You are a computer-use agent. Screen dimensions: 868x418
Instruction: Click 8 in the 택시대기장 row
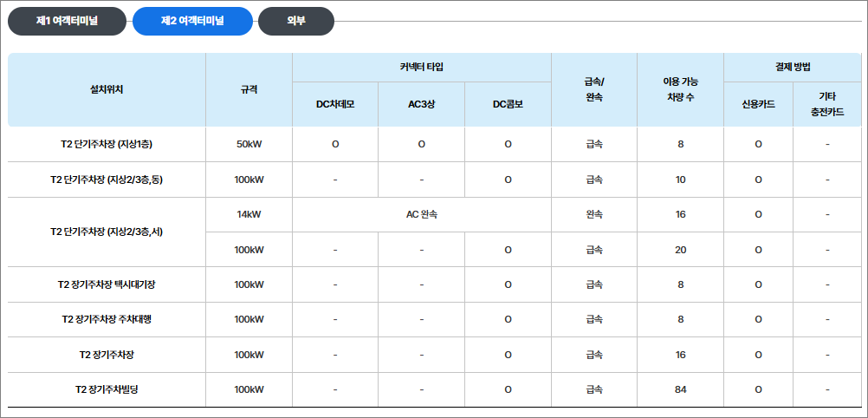[680, 284]
